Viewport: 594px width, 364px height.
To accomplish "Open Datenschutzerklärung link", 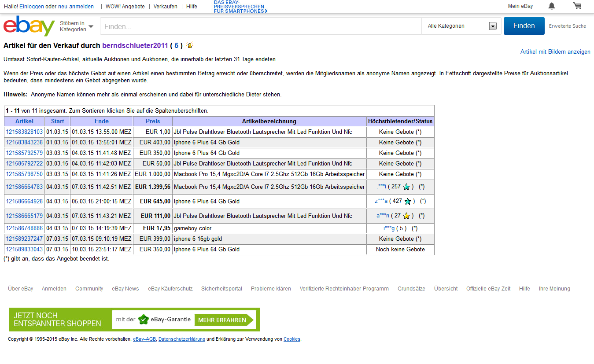I will click(x=181, y=339).
